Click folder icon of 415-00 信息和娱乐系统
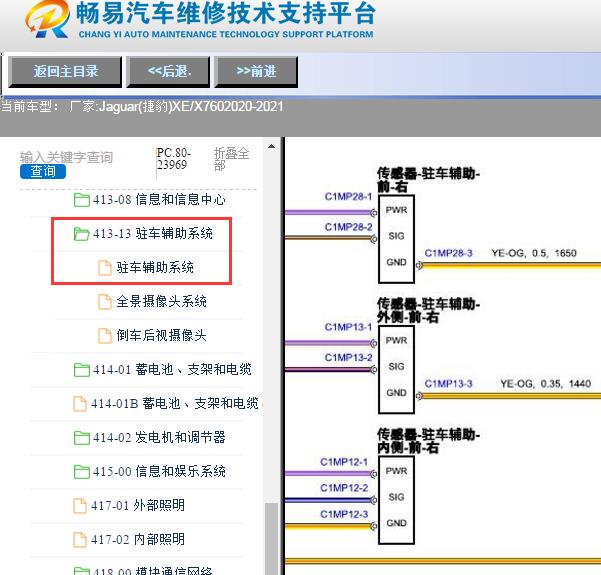The image size is (601, 575). pyautogui.click(x=82, y=472)
